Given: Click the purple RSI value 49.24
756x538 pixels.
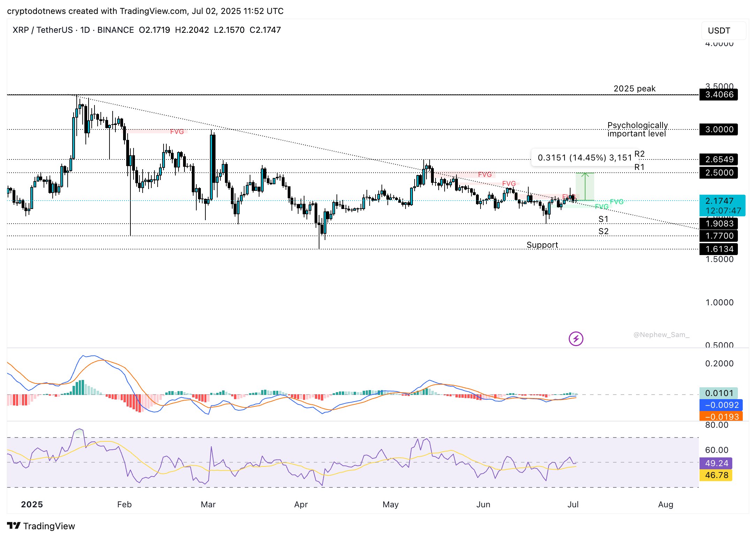Looking at the screenshot, I should click(716, 463).
